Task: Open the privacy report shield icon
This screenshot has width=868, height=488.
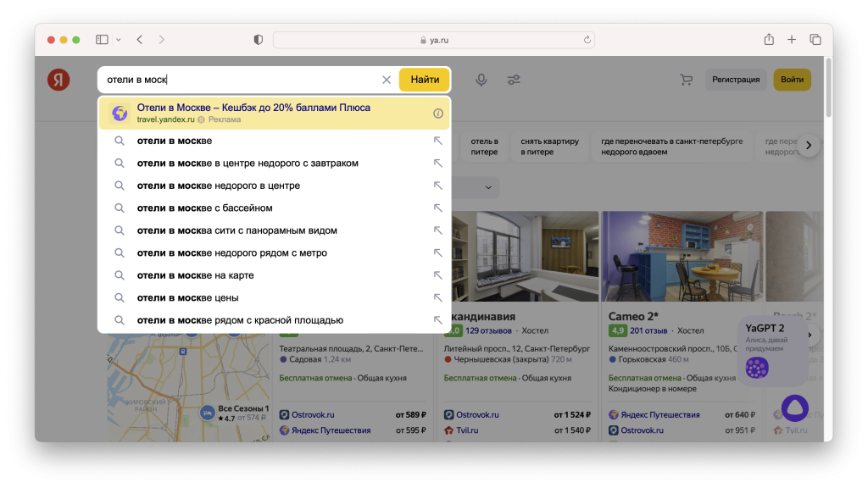Action: pyautogui.click(x=258, y=40)
